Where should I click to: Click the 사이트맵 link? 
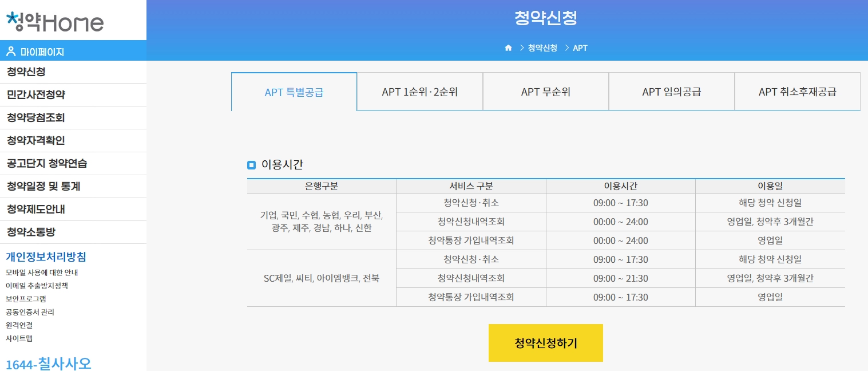pyautogui.click(x=18, y=338)
